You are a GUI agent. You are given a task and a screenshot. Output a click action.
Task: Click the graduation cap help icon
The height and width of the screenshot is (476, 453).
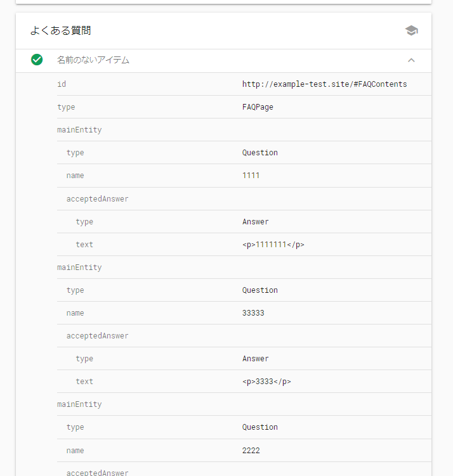click(411, 30)
